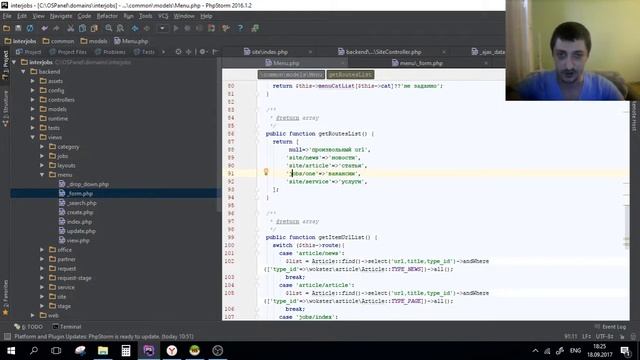Click the last toolbar icon after Help
Image resolution: width=640 pixels, height=360 pixels.
pyautogui.click(x=255, y=28)
